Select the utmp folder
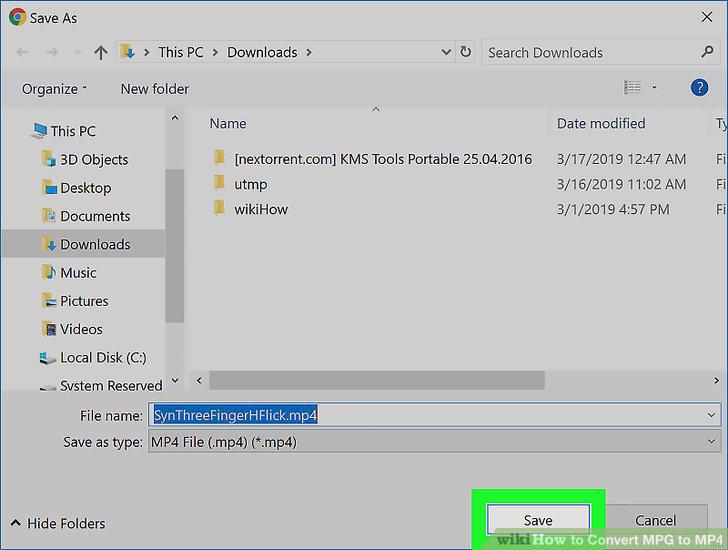This screenshot has height=550, width=728. (x=251, y=185)
